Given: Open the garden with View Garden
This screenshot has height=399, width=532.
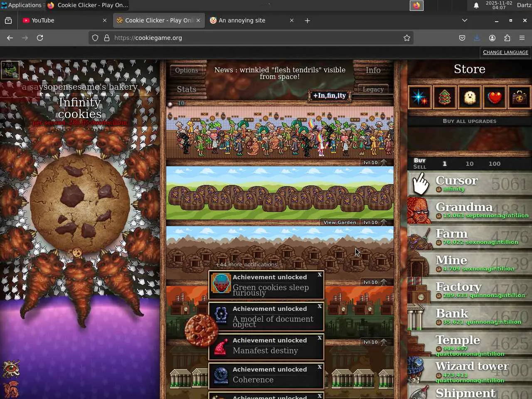Looking at the screenshot, I should tap(340, 222).
